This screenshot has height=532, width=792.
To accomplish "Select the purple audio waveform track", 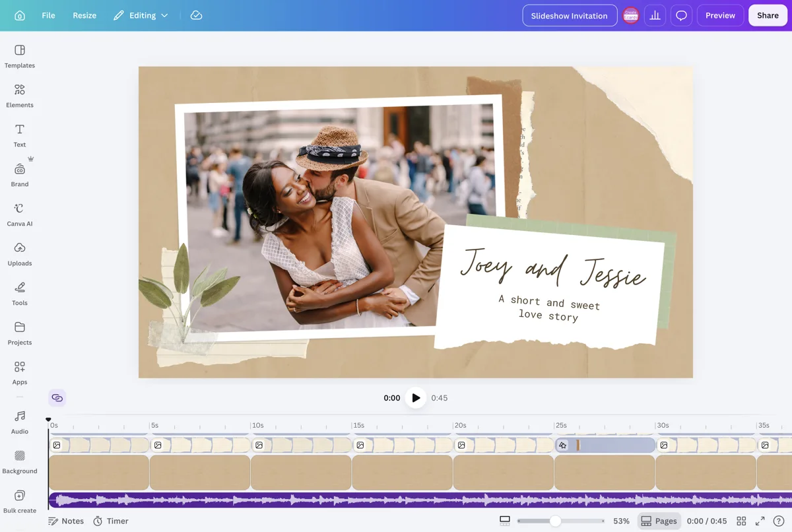I will [420, 500].
